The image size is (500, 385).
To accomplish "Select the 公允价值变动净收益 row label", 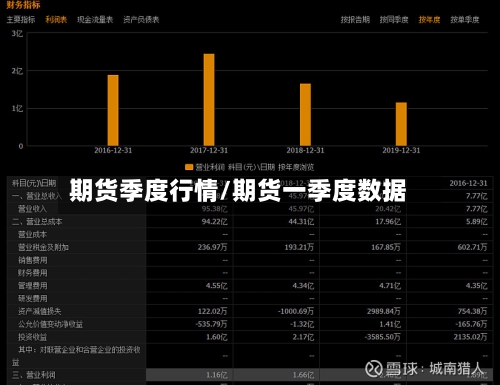I will [x=50, y=324].
